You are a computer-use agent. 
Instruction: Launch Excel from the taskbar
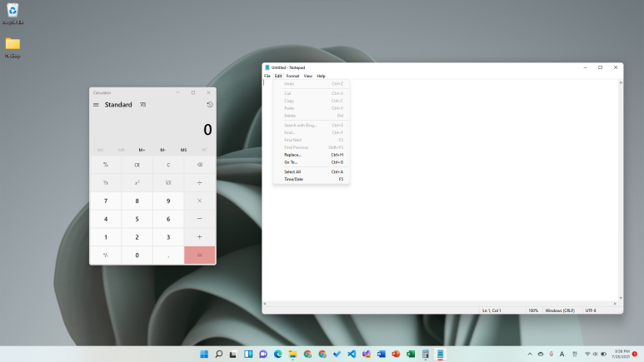(x=411, y=355)
